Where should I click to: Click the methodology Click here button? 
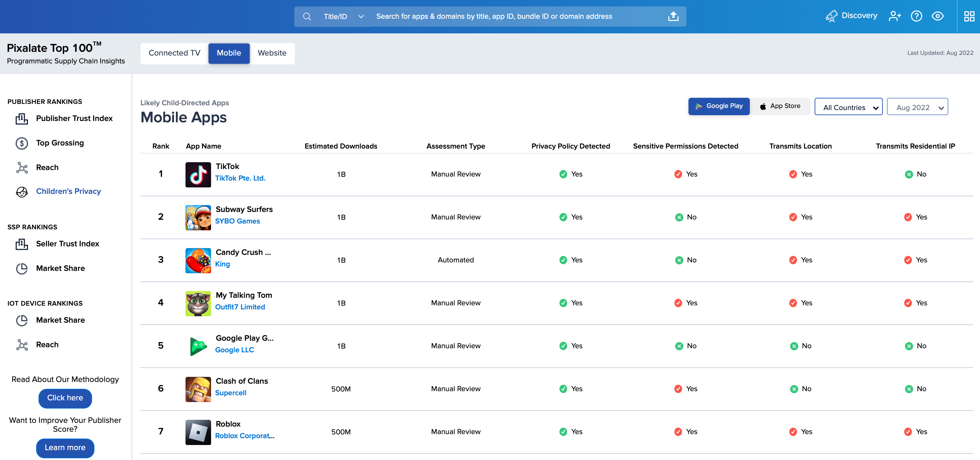point(65,398)
